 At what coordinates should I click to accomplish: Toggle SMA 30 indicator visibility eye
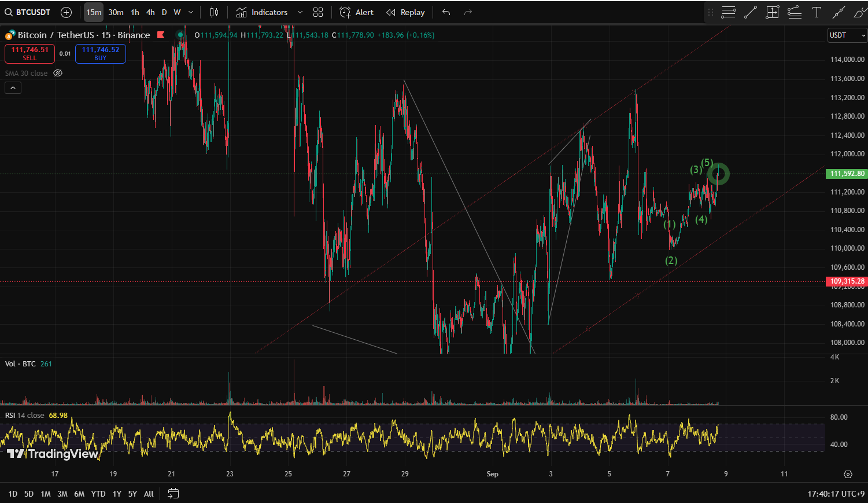pos(58,73)
